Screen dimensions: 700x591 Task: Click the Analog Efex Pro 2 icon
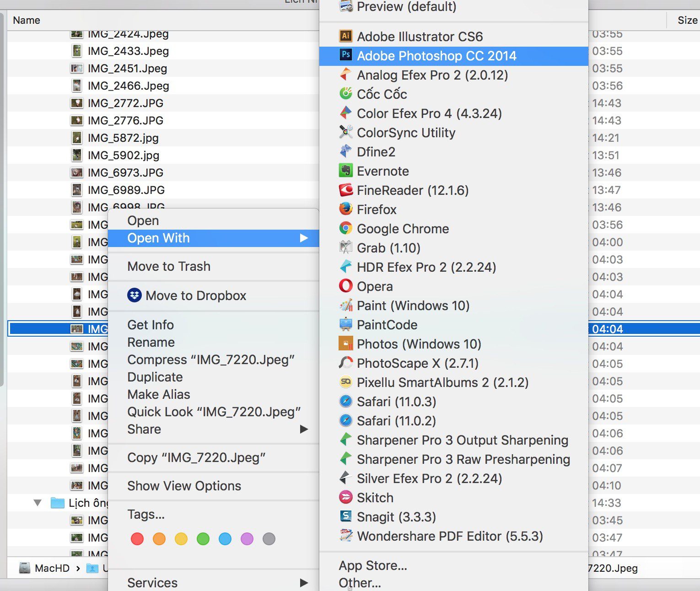tap(345, 74)
